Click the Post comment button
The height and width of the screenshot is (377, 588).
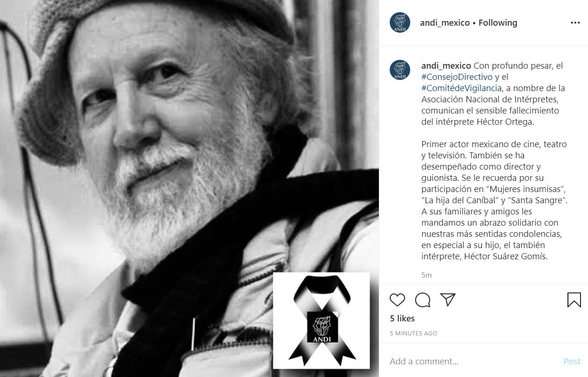click(572, 361)
